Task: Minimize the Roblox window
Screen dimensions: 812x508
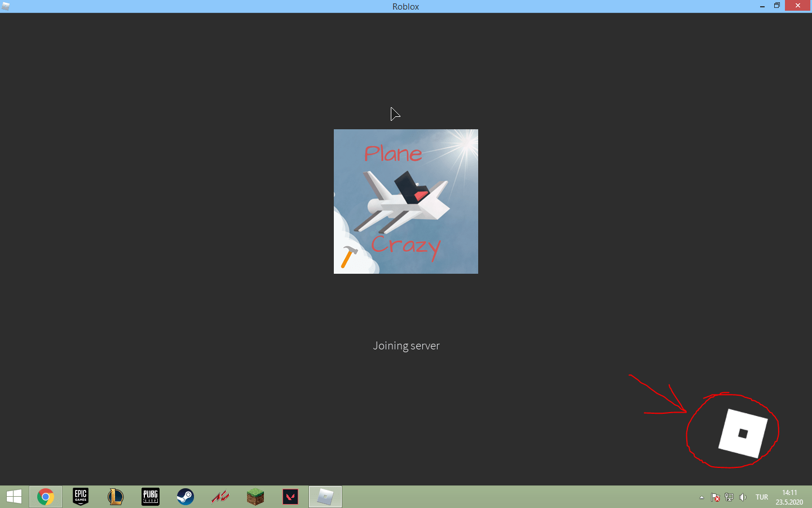Action: point(762,6)
